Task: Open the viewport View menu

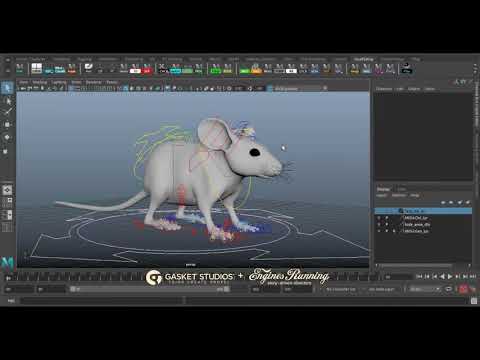Action: 23,82
